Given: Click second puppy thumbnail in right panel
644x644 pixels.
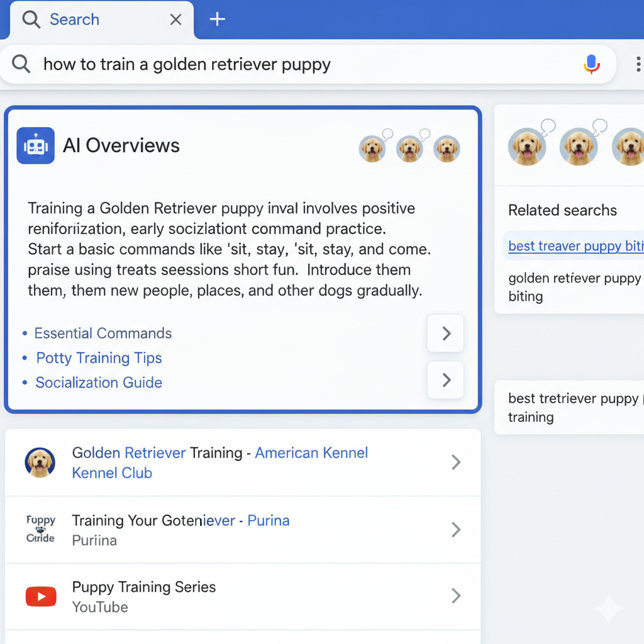Looking at the screenshot, I should click(x=579, y=146).
